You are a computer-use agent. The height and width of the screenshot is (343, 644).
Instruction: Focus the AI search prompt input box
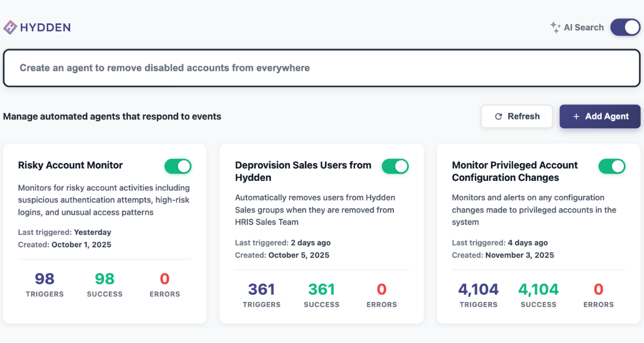[321, 68]
